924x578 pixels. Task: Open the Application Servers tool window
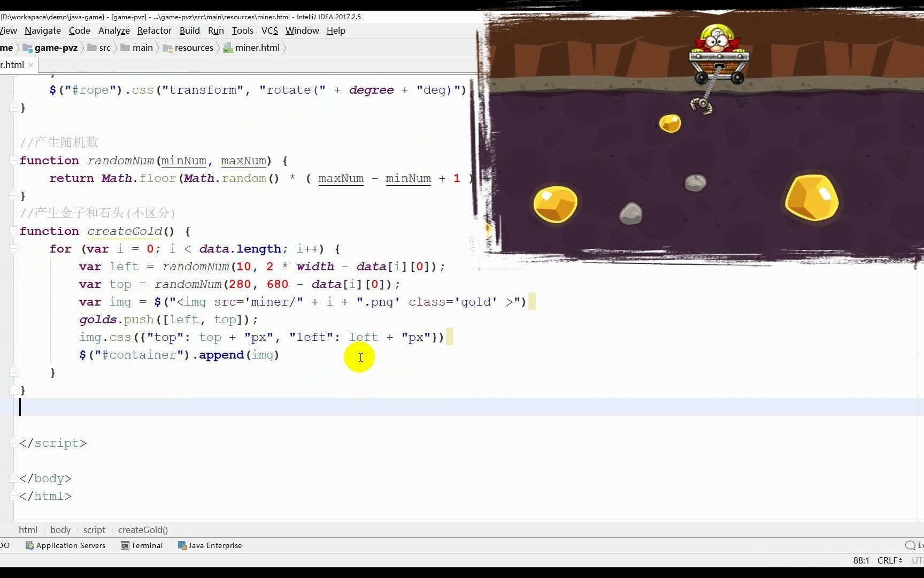pos(65,545)
